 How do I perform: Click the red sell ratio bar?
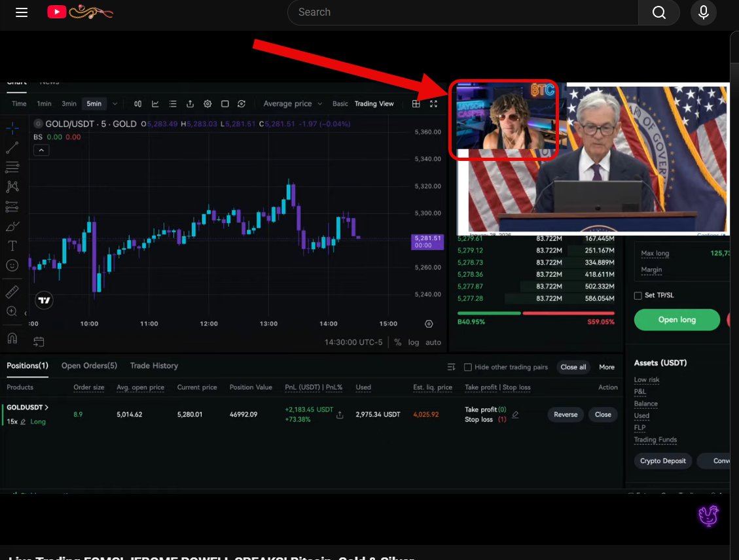pos(568,313)
